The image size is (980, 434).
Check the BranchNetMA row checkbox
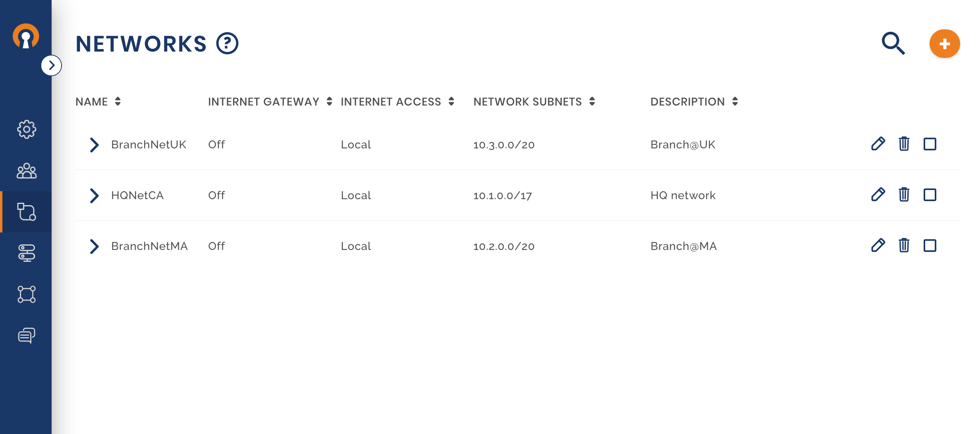pyautogui.click(x=930, y=245)
